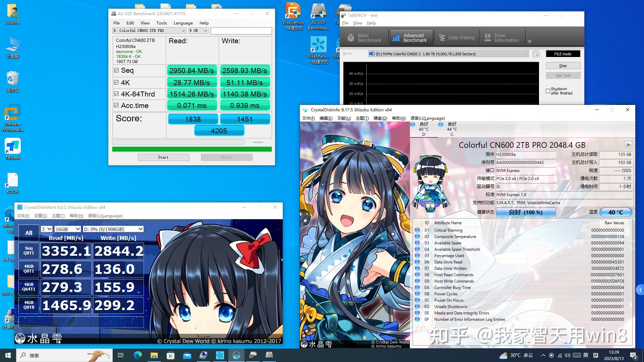Disable the Seq test in AS SSD Benchmark
Screen dimensions: 644x362
(116, 70)
